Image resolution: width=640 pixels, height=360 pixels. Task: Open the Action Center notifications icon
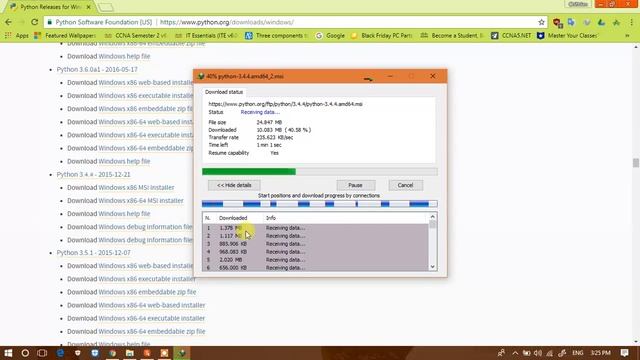[624, 353]
